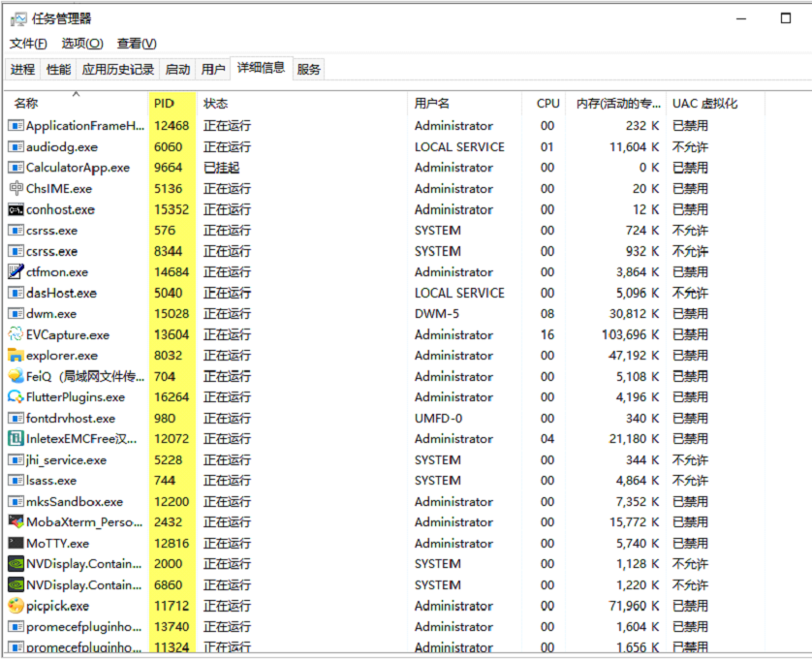The width and height of the screenshot is (812, 661).
Task: Select the ChsIME.exe input method icon
Action: (16, 188)
